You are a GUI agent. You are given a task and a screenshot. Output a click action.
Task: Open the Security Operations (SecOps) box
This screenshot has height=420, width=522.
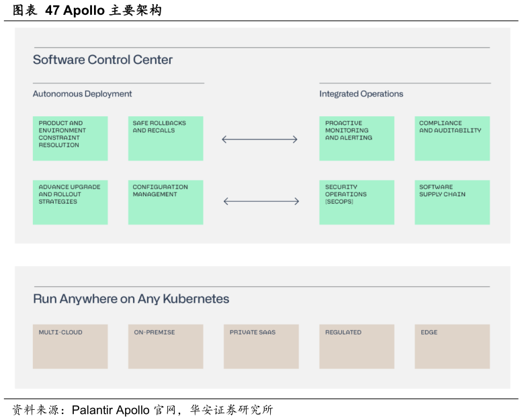click(x=356, y=202)
